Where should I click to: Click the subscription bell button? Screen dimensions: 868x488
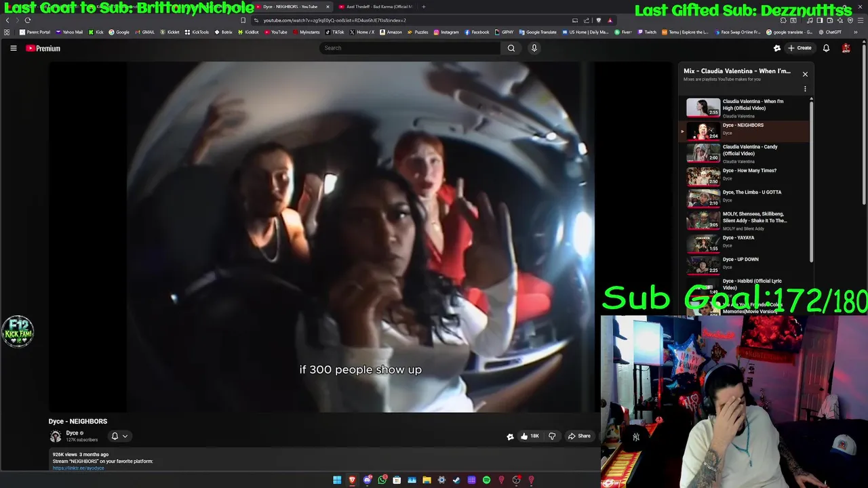pos(115,436)
